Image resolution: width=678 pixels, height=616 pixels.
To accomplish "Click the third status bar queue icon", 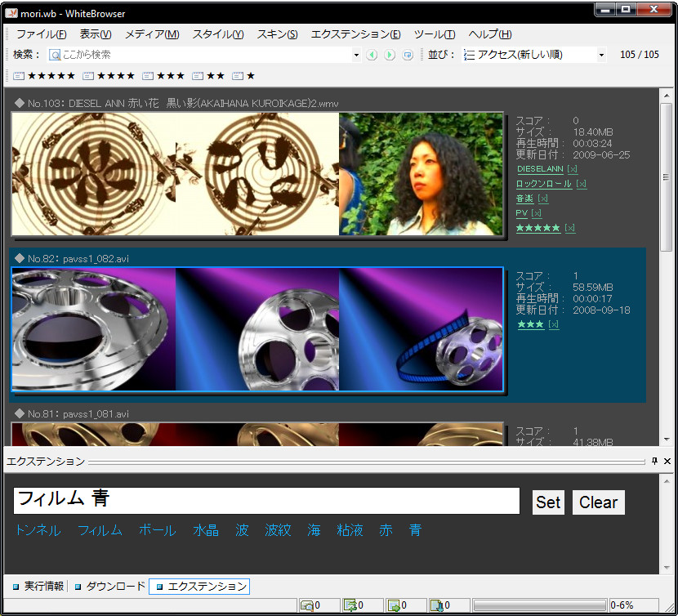I will 394,605.
